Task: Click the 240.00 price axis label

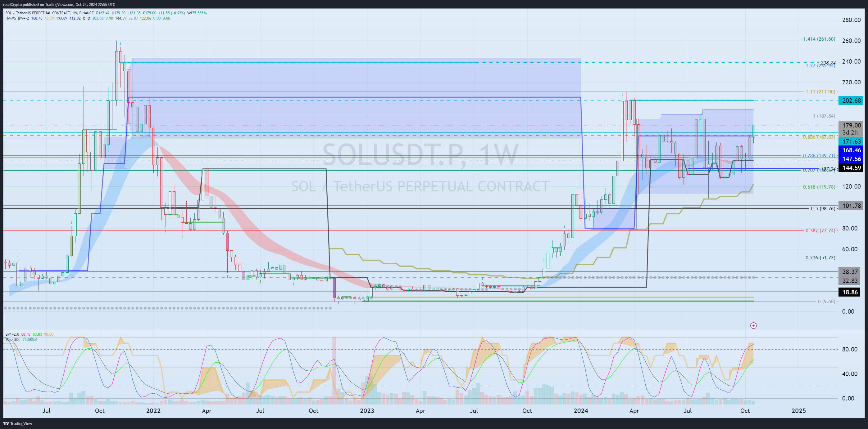Action: click(x=851, y=62)
